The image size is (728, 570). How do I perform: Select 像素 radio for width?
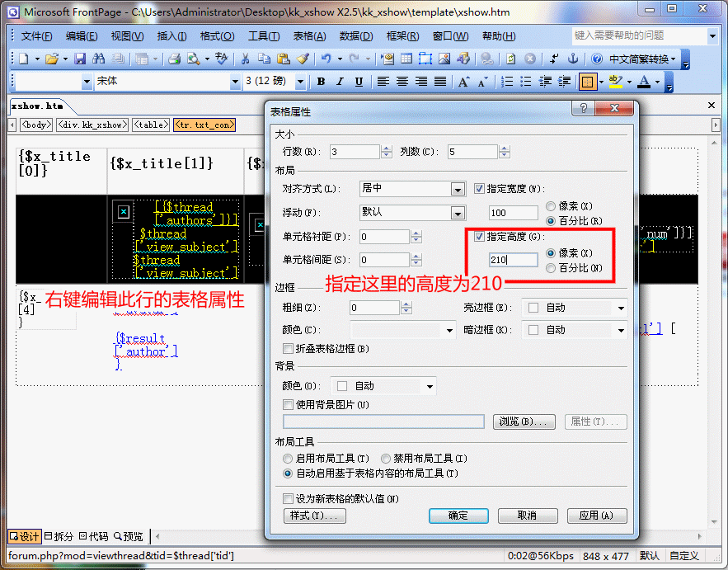point(551,206)
